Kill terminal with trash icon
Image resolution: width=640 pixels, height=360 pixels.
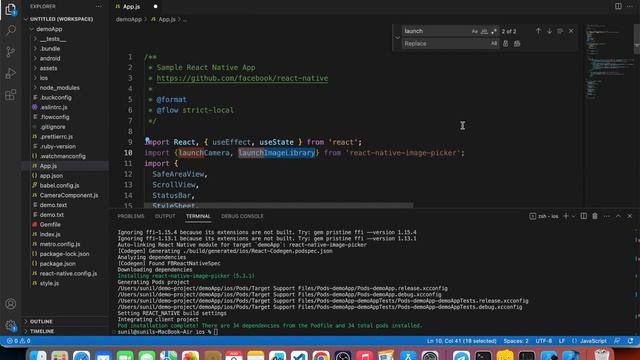(x=595, y=216)
